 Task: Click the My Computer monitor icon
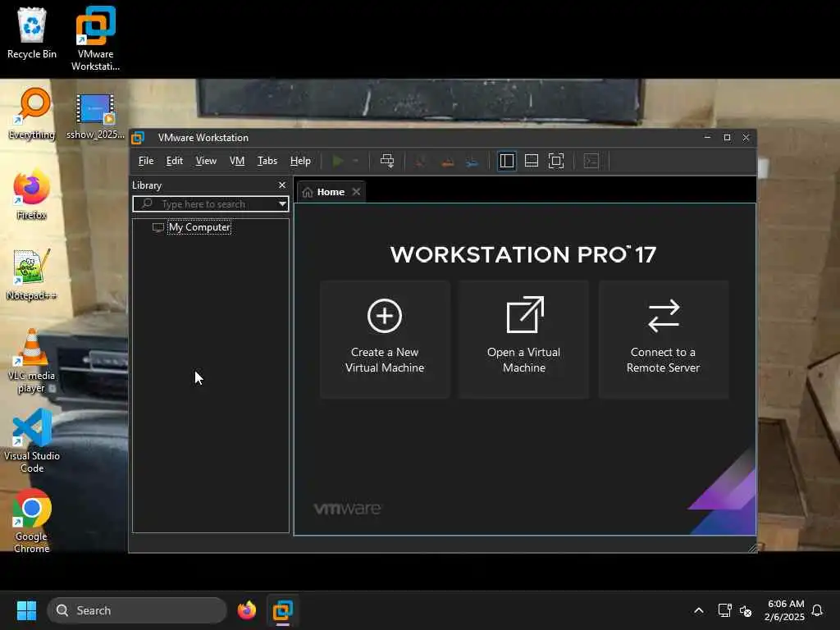click(158, 227)
